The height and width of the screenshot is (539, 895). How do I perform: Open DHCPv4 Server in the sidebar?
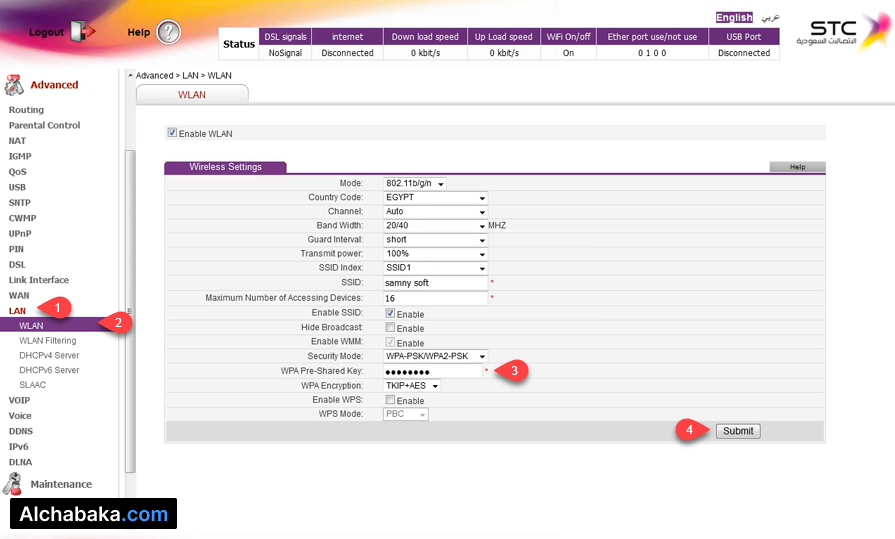[x=49, y=355]
